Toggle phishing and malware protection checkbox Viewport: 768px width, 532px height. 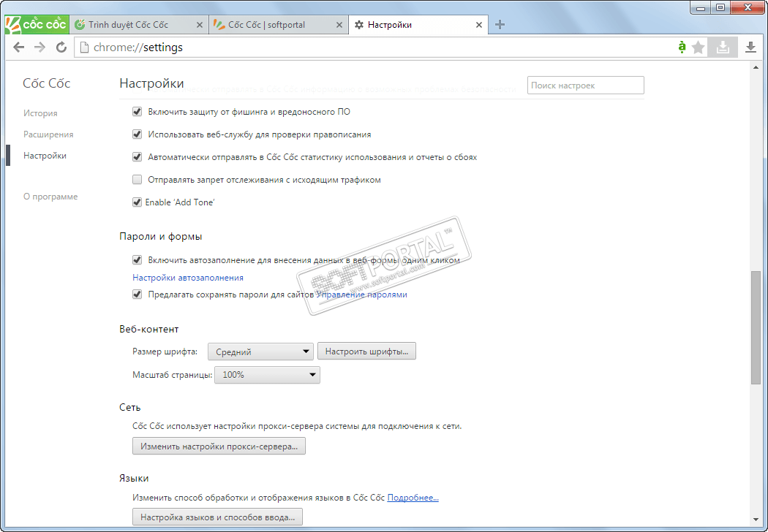[138, 112]
